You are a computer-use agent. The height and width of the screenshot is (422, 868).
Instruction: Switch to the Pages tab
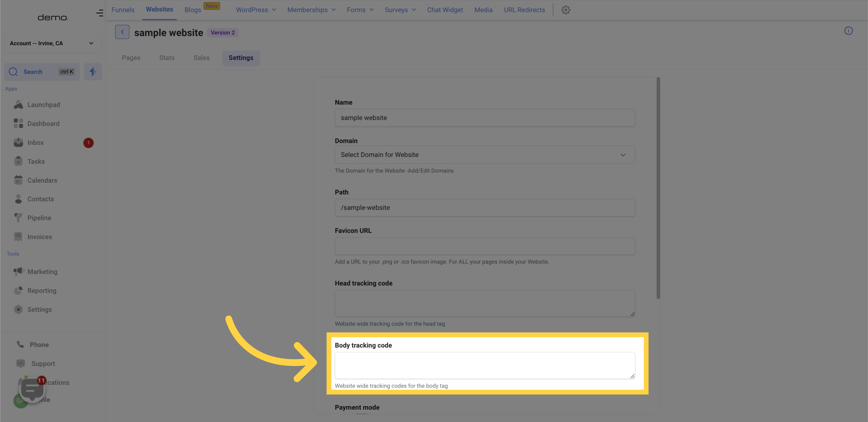131,58
